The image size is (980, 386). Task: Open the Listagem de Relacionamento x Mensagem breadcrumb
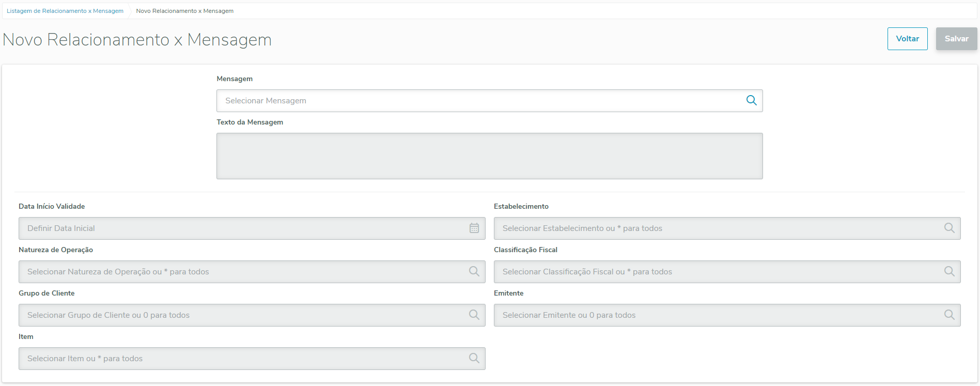coord(65,11)
